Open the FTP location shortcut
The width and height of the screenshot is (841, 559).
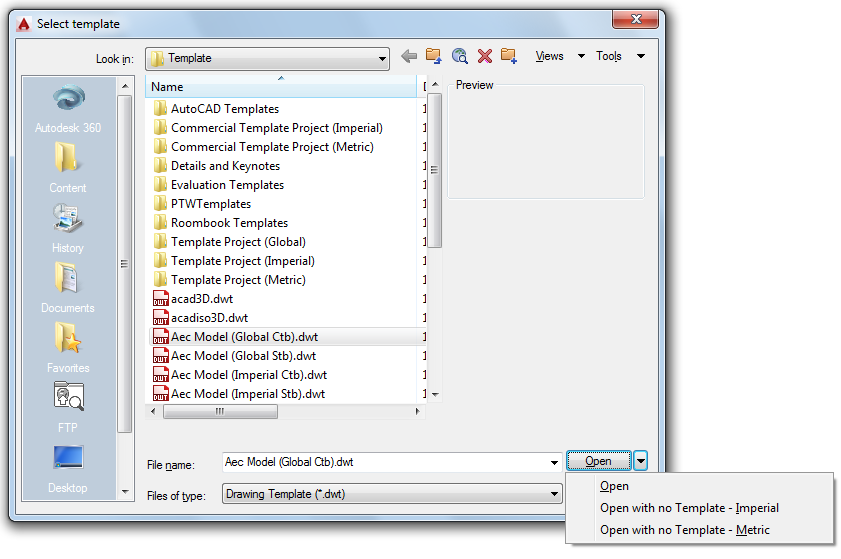click(68, 408)
